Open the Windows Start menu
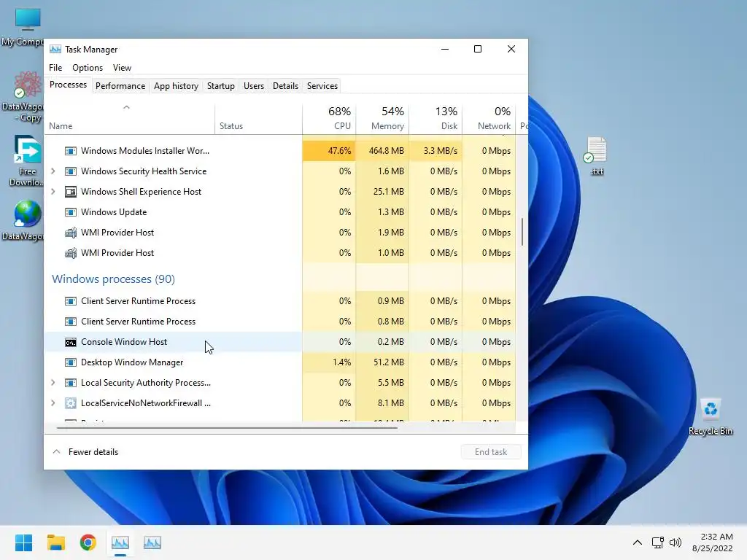The width and height of the screenshot is (747, 560). point(23,542)
